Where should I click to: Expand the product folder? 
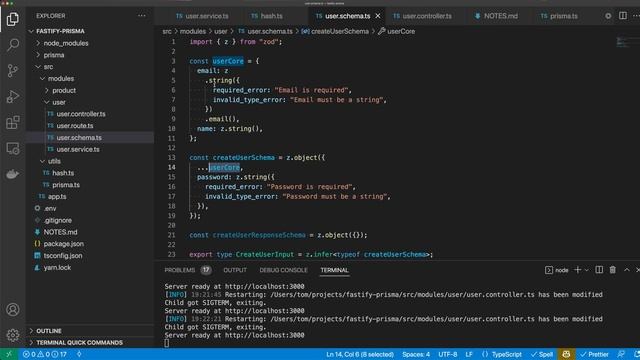pos(90,90)
